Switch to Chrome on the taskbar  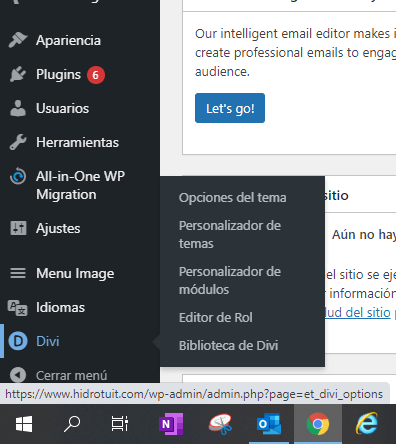[x=318, y=424]
